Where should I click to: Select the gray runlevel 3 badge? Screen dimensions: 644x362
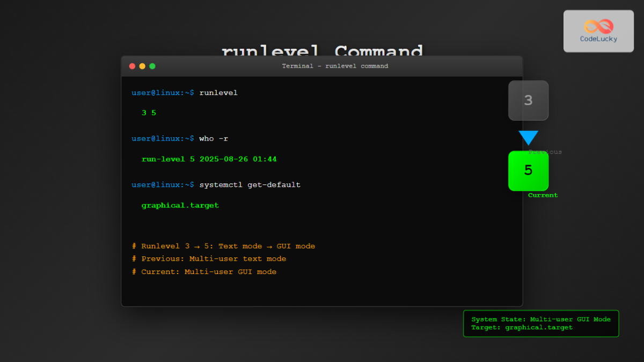pyautogui.click(x=528, y=100)
